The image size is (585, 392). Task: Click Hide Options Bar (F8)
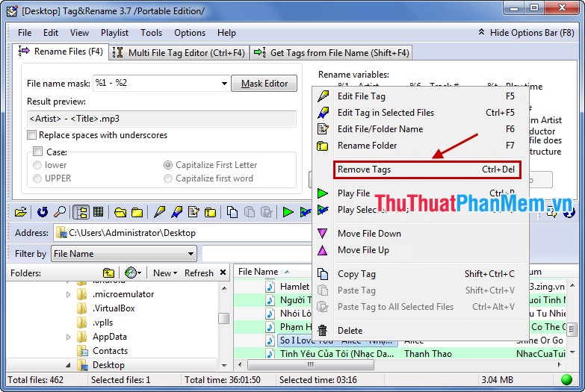tap(526, 33)
